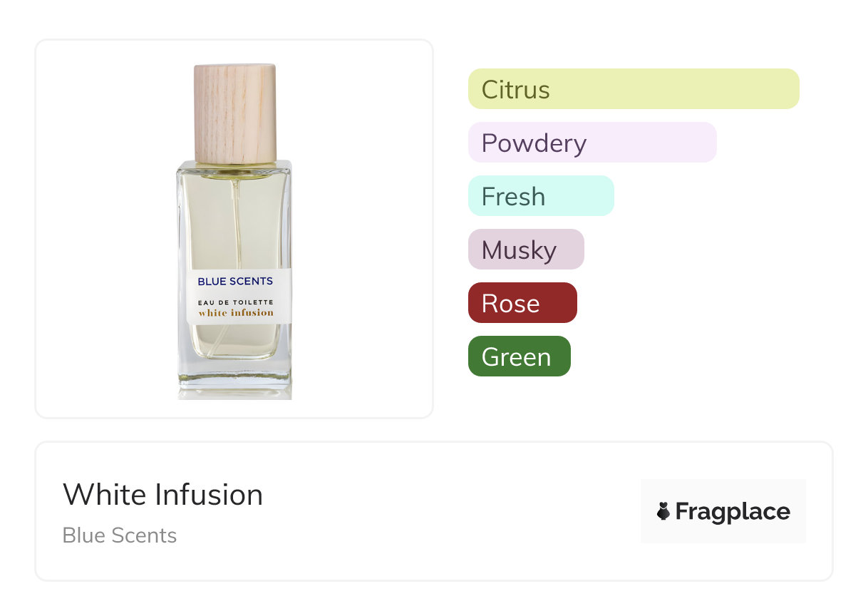Select the Musky accord bar
Viewport: 868px width, 616px height.
click(525, 250)
